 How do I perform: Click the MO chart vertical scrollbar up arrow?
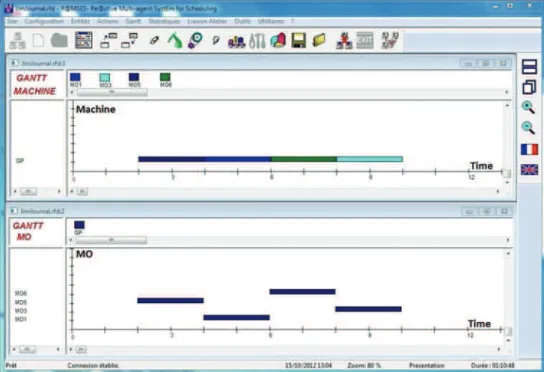pyautogui.click(x=508, y=254)
